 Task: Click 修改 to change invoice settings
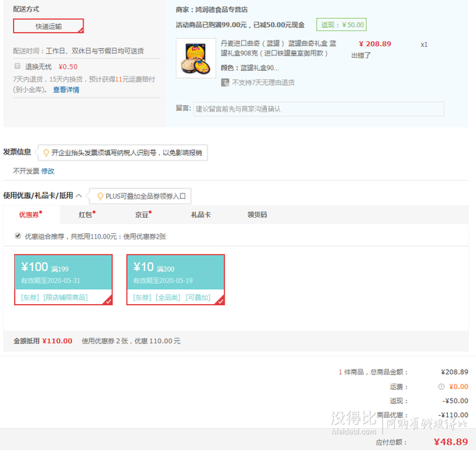click(x=48, y=171)
